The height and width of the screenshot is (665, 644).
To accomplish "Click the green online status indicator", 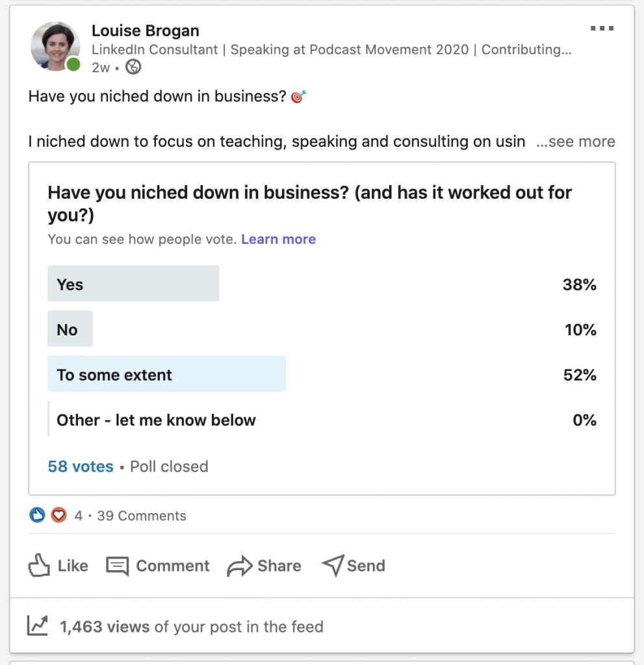I will [x=73, y=65].
